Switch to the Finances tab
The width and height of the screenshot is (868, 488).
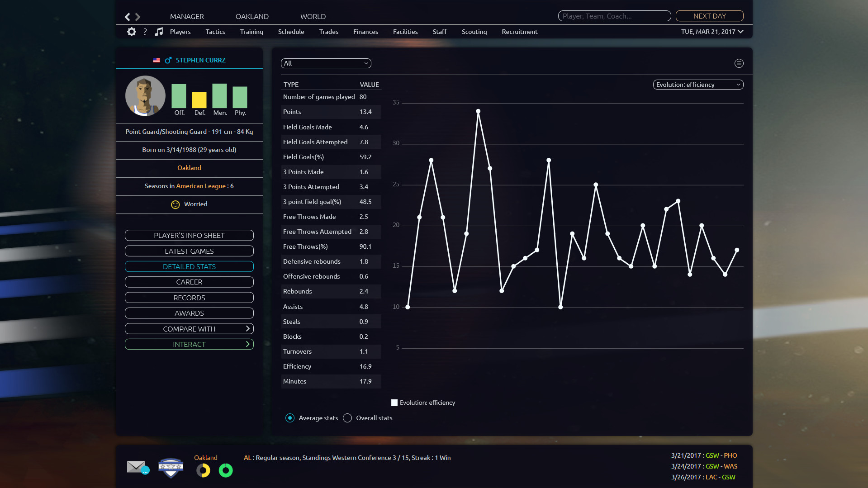[365, 32]
